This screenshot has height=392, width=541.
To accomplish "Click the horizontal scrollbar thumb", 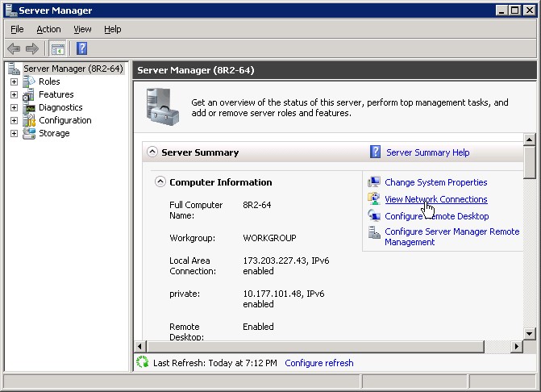I will [314, 347].
